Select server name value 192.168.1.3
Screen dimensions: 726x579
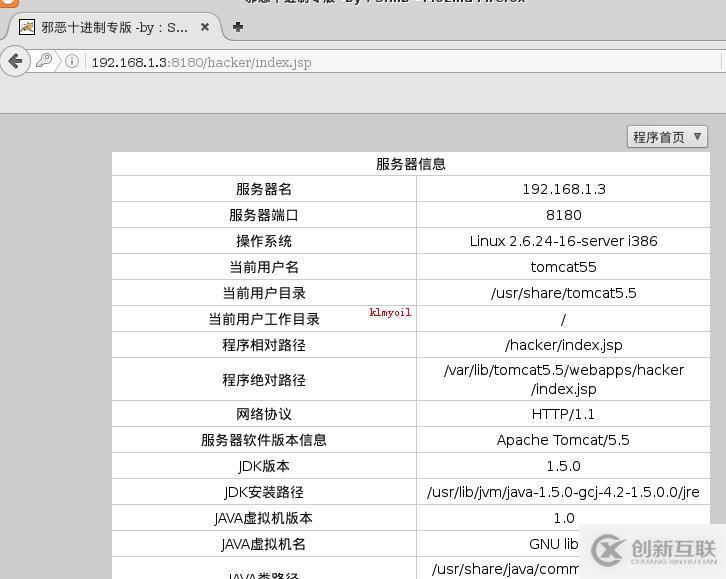click(x=563, y=189)
